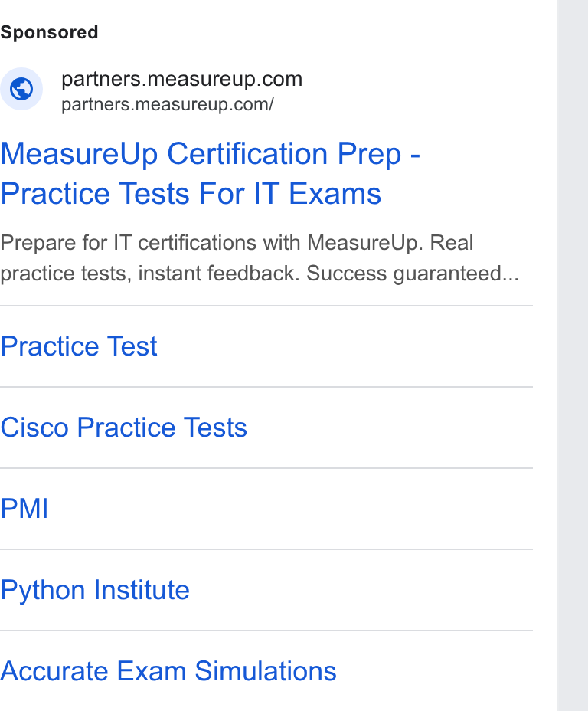Click the gray scrollbar strip at right edge
This screenshot has height=711, width=588.
pos(573,355)
